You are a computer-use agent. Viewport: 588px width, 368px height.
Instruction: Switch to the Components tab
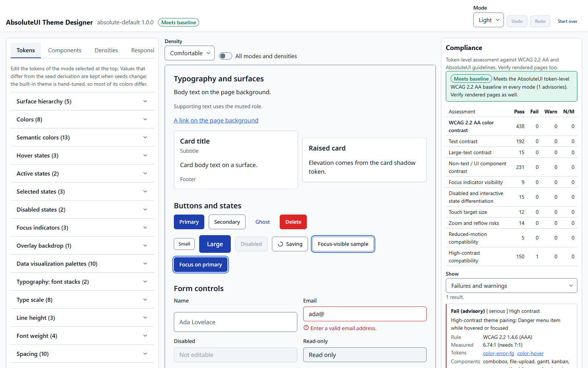click(x=65, y=50)
